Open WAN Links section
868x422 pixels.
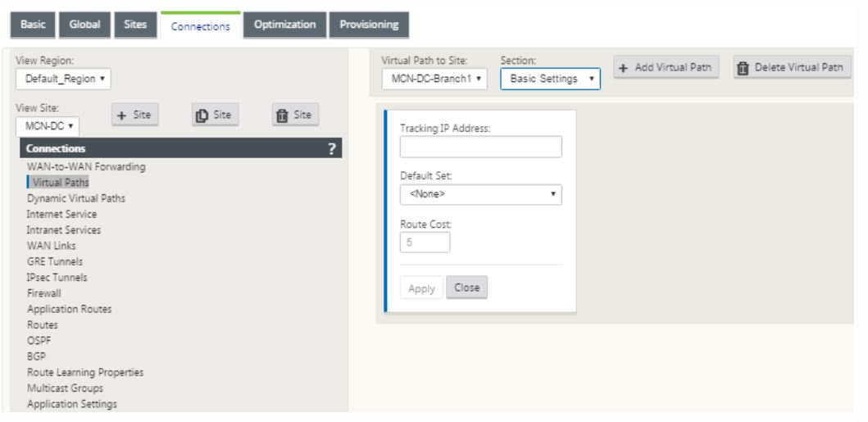coord(51,246)
